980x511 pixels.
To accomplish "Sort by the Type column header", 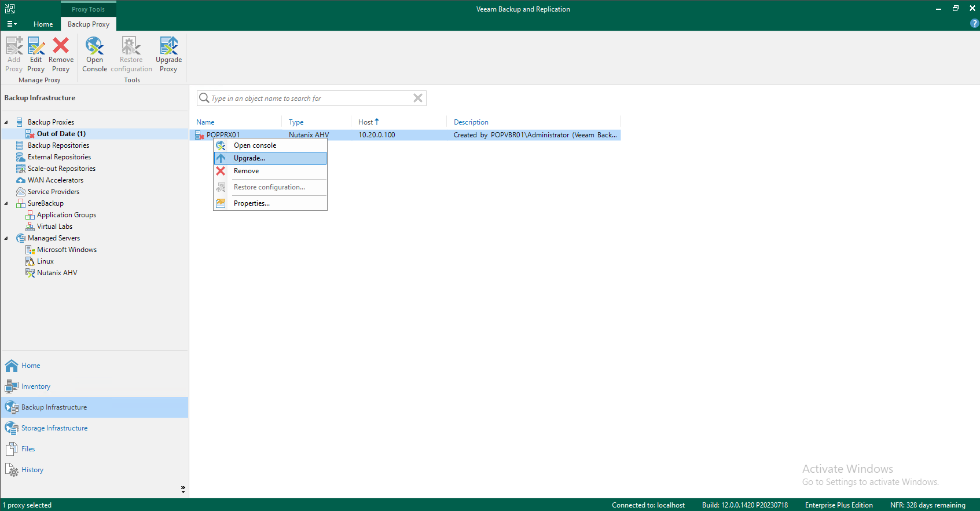I will (x=296, y=122).
